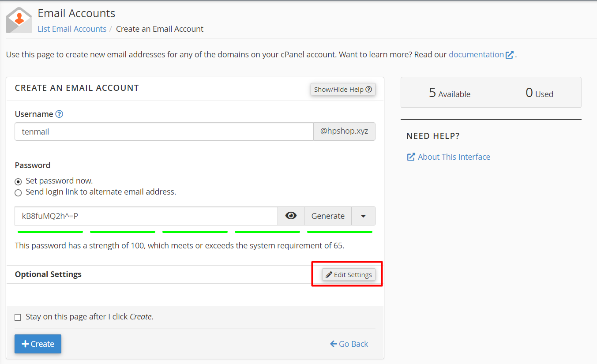The width and height of the screenshot is (597, 364).
Task: Click the '0 Used' counter text
Action: (539, 93)
